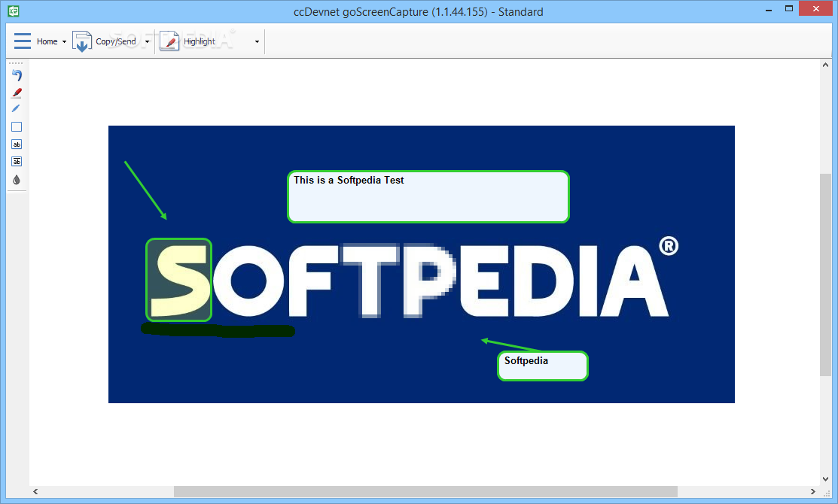Viewport: 838px width, 504px height.
Task: Click the horizontal scrollbar right arrow
Action: 813,491
